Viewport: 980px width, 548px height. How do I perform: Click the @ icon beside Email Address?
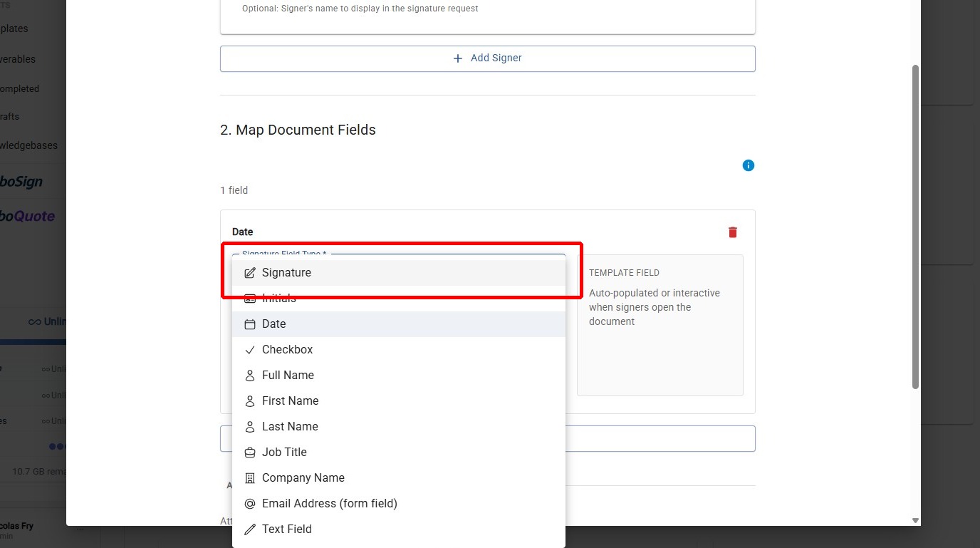pos(249,503)
